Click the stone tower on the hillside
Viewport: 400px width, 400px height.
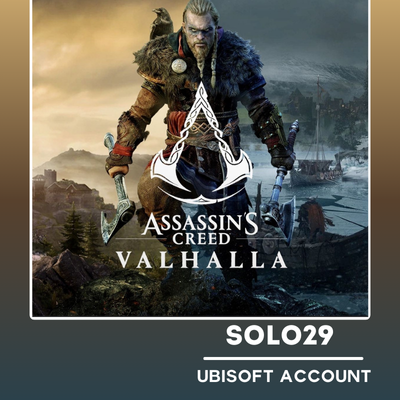coord(50,177)
